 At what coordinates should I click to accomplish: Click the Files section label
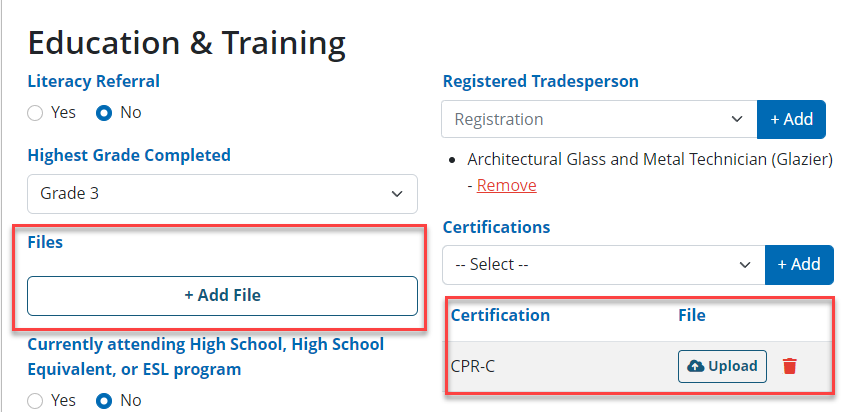(x=45, y=242)
